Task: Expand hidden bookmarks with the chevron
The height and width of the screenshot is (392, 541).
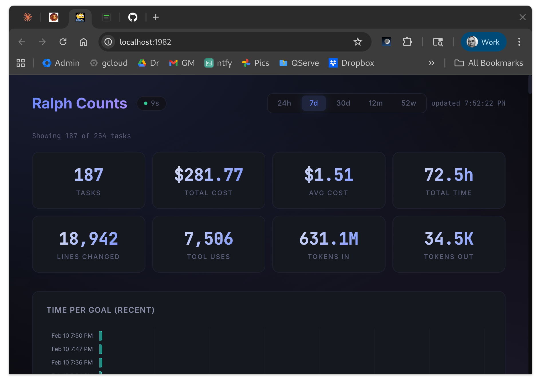Action: (432, 63)
